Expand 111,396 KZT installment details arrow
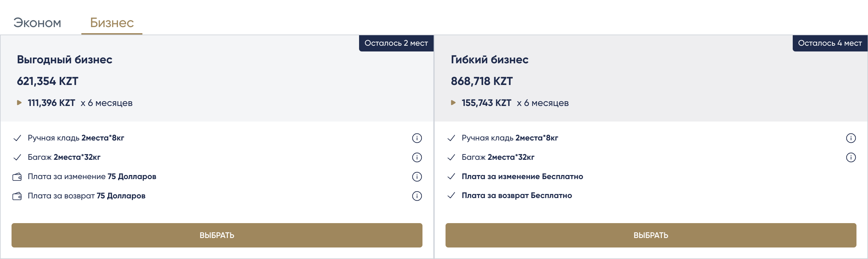 pos(19,103)
